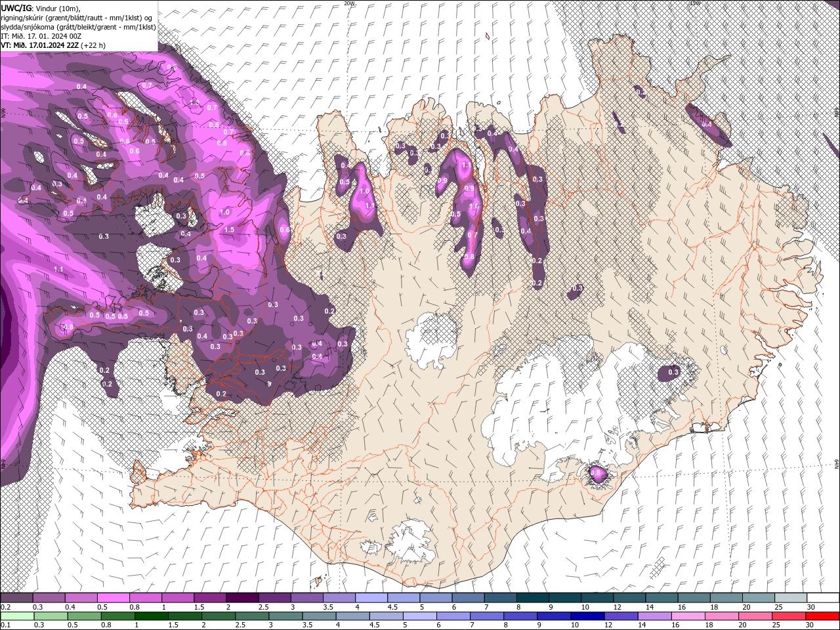Pick the crimson rain swatch between 25 and 30
The height and width of the screenshot is (630, 840).
(x=789, y=616)
